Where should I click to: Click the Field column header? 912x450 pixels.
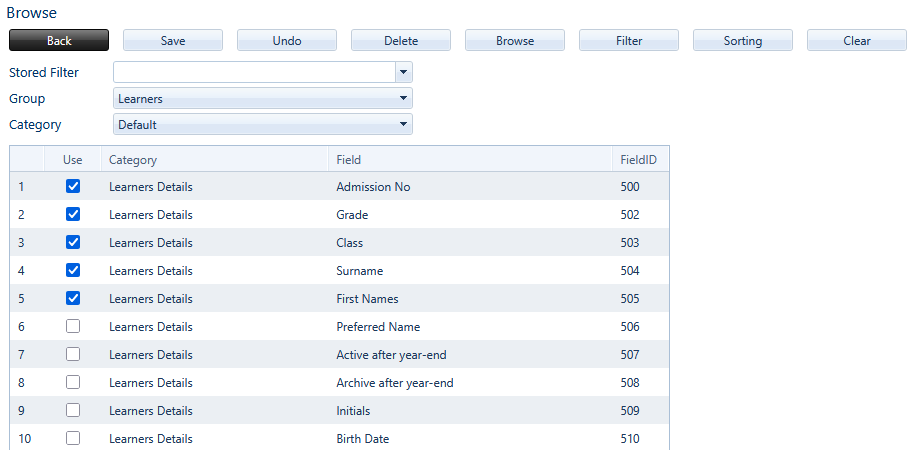coord(470,159)
